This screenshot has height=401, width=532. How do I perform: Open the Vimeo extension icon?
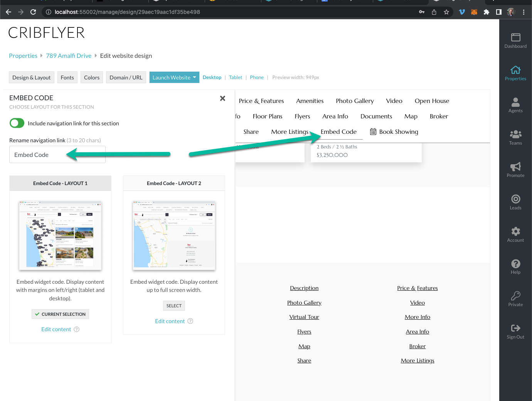click(462, 12)
